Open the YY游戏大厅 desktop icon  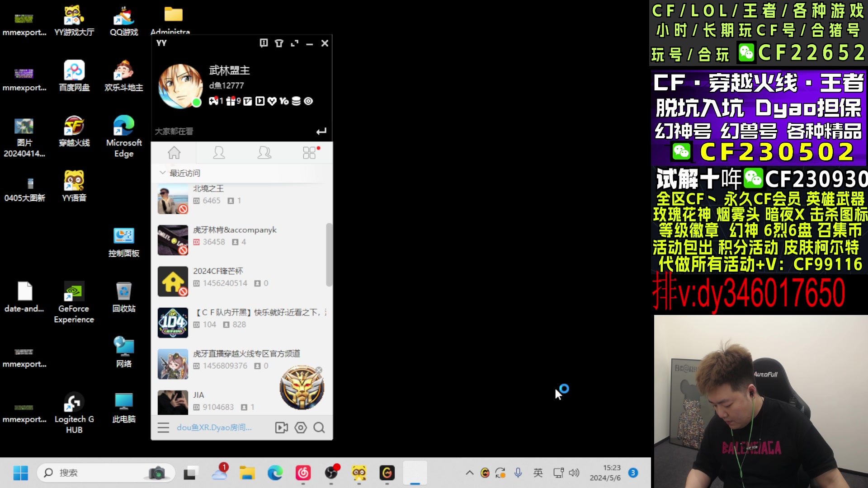click(x=74, y=21)
